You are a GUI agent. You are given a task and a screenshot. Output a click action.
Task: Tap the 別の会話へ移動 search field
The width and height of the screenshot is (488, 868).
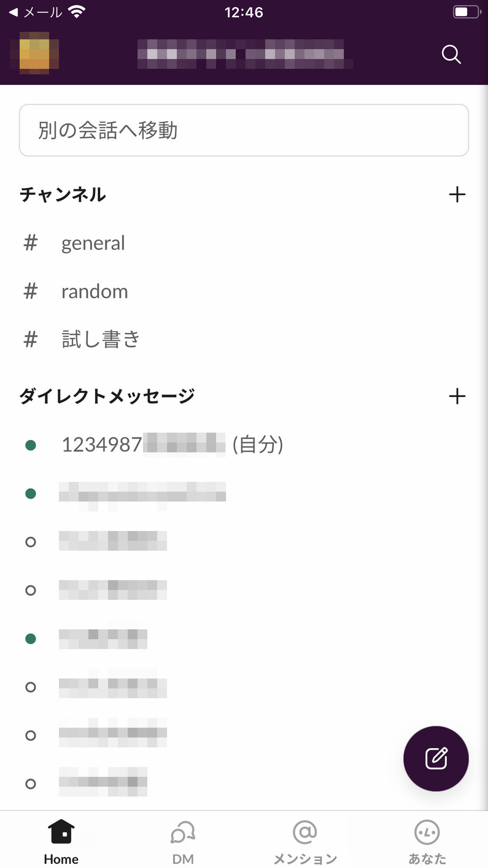[x=244, y=130]
